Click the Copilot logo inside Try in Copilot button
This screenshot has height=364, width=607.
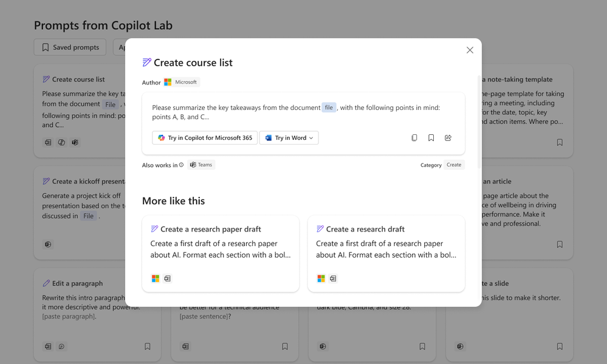pyautogui.click(x=162, y=138)
